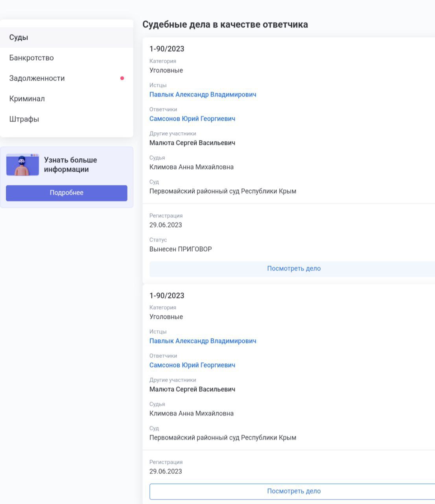Click the Вынесен ПРИГОВОР status text
The width and height of the screenshot is (435, 504).
pos(181,249)
